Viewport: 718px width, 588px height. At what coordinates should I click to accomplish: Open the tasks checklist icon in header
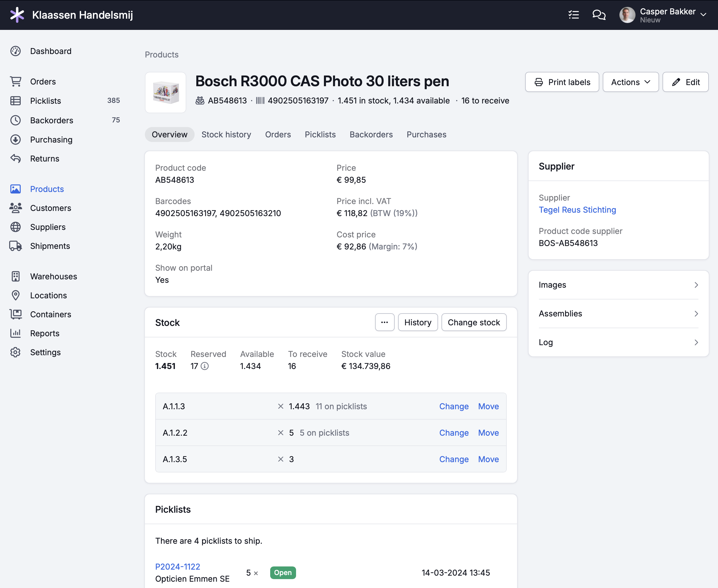[x=573, y=15]
